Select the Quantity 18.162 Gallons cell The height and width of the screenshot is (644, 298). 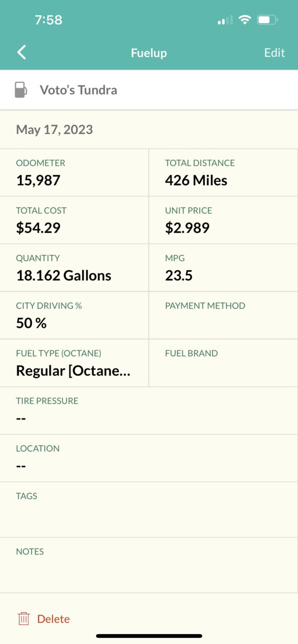74,268
